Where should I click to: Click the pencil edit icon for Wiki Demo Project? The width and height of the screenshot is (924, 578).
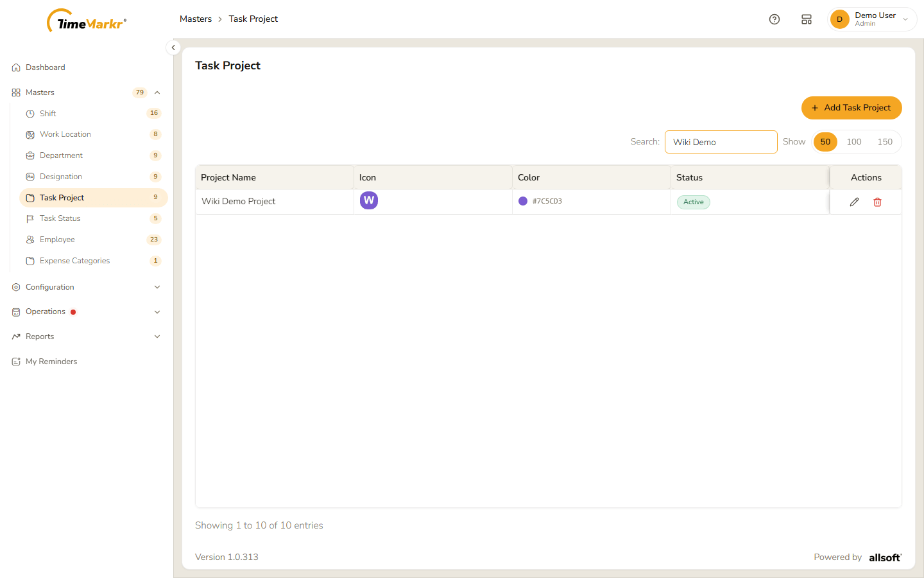[x=854, y=202]
